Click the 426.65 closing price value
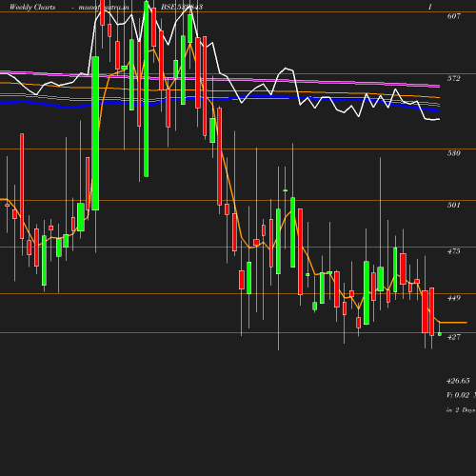 point(458,381)
